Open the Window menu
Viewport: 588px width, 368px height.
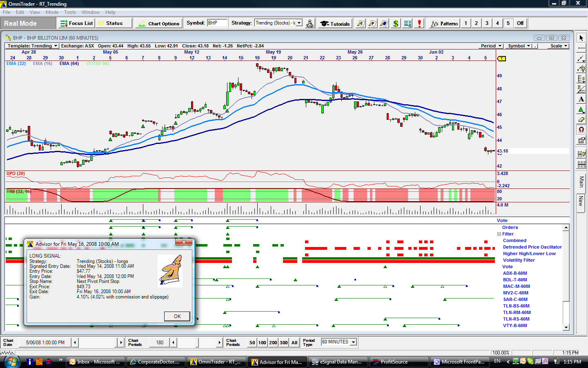click(x=90, y=12)
